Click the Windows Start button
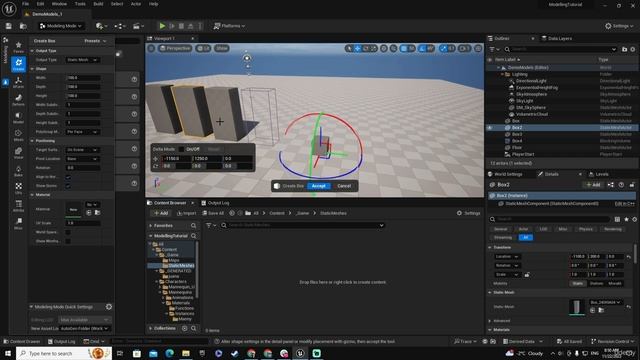 click(x=8, y=353)
